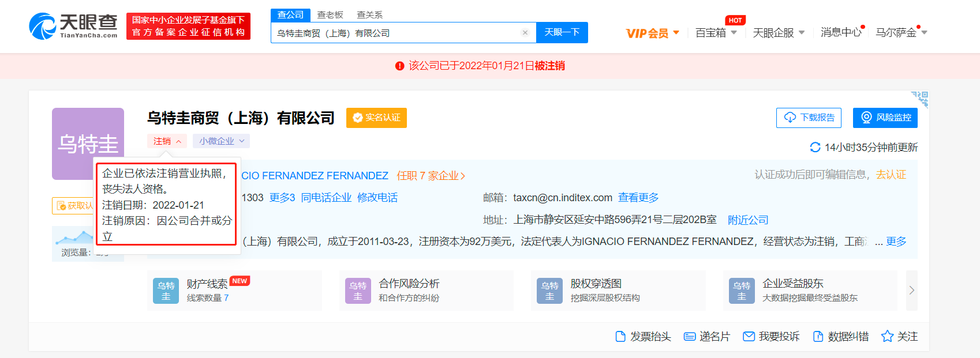Image resolution: width=980 pixels, height=358 pixels.
Task: Click the HOT badge above 百宝箱
Action: 735,20
